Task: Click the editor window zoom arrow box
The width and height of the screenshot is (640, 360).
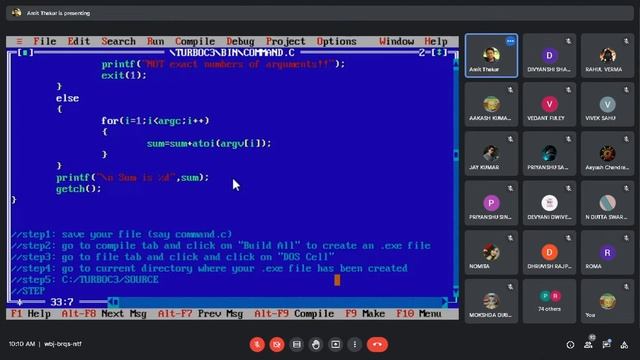Action: coord(439,53)
